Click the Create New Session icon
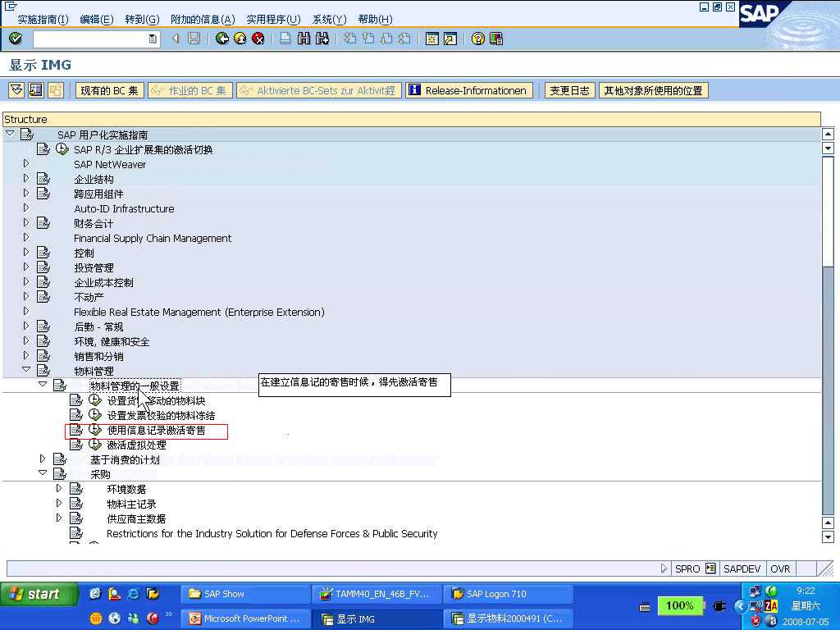The image size is (840, 630). tap(431, 39)
